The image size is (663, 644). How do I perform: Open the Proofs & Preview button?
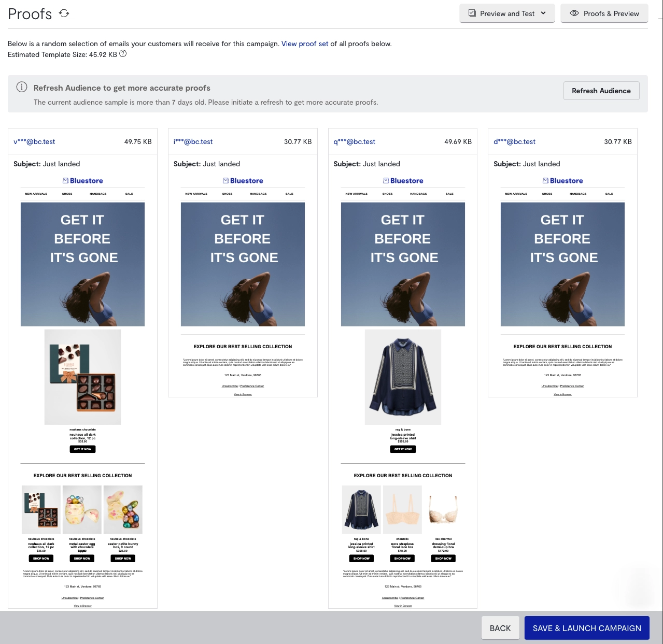(604, 13)
